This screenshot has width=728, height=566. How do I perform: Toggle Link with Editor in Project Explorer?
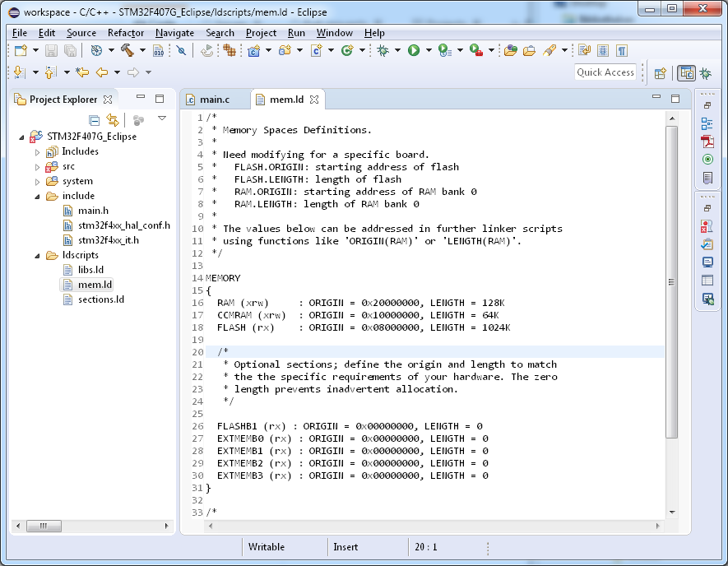tap(113, 120)
